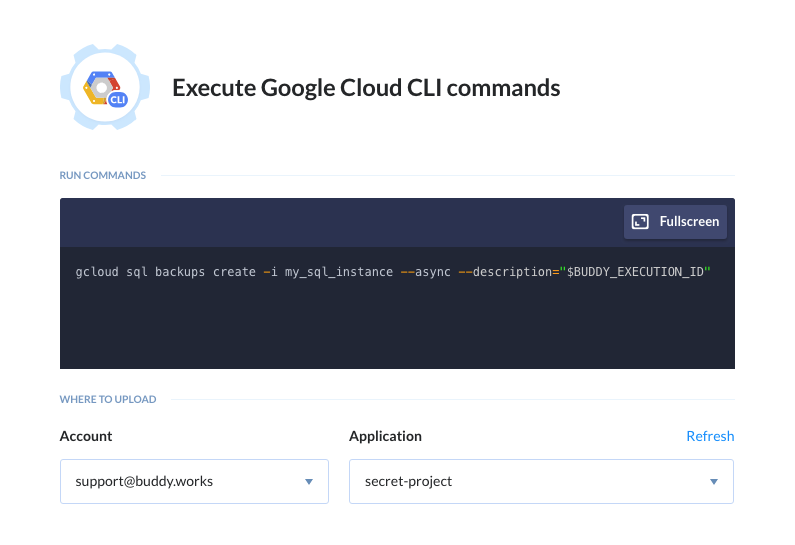This screenshot has width=795, height=545.
Task: Click the Application field label
Action: pos(385,437)
